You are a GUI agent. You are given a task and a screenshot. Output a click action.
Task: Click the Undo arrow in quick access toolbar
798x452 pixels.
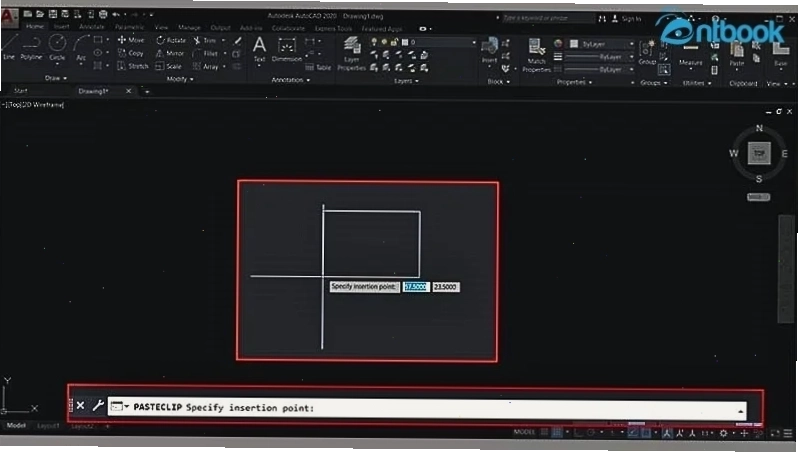tap(116, 14)
